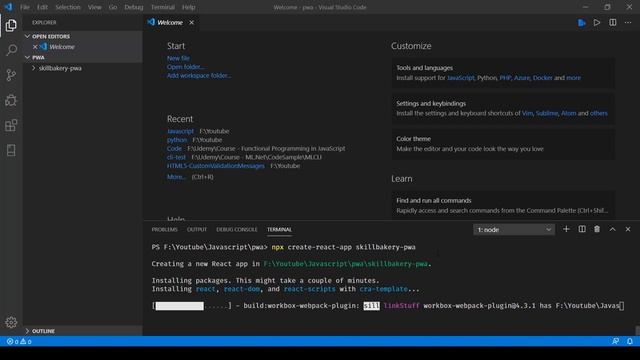This screenshot has width=640, height=360.
Task: Click the Atom keybindings link
Action: point(569,113)
